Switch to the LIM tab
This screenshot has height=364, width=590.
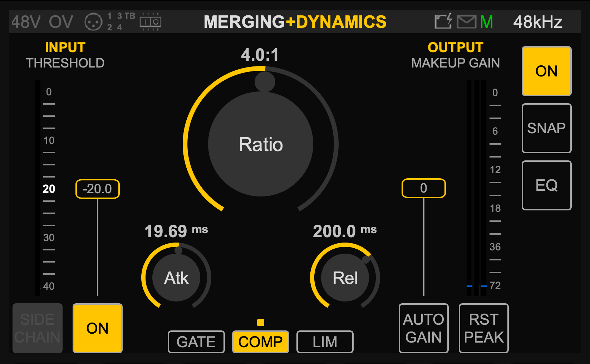pyautogui.click(x=325, y=342)
